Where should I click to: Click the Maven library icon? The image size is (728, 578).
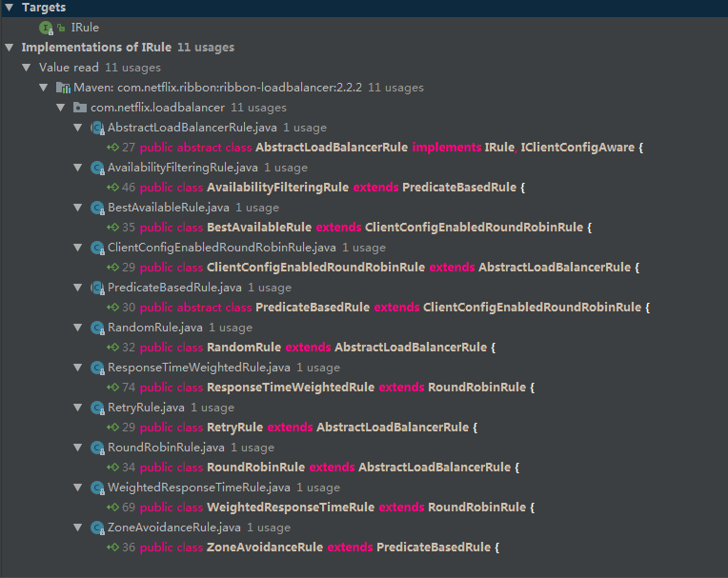(63, 88)
